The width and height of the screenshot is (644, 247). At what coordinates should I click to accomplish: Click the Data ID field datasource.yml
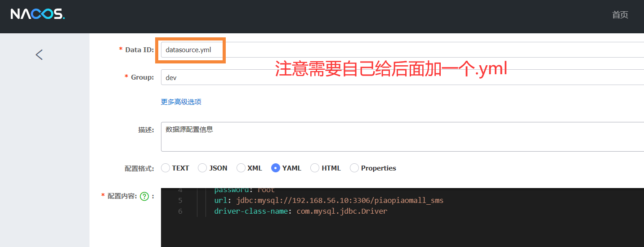coord(402,49)
